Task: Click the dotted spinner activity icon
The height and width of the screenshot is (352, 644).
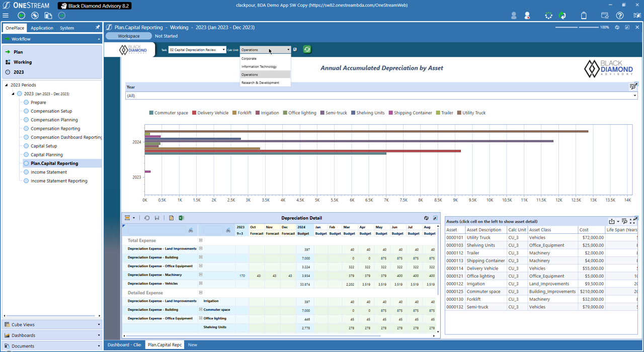Action: point(548,16)
